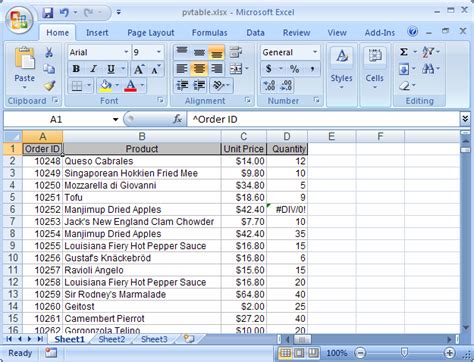
Task: Select column B header
Action: (142, 136)
